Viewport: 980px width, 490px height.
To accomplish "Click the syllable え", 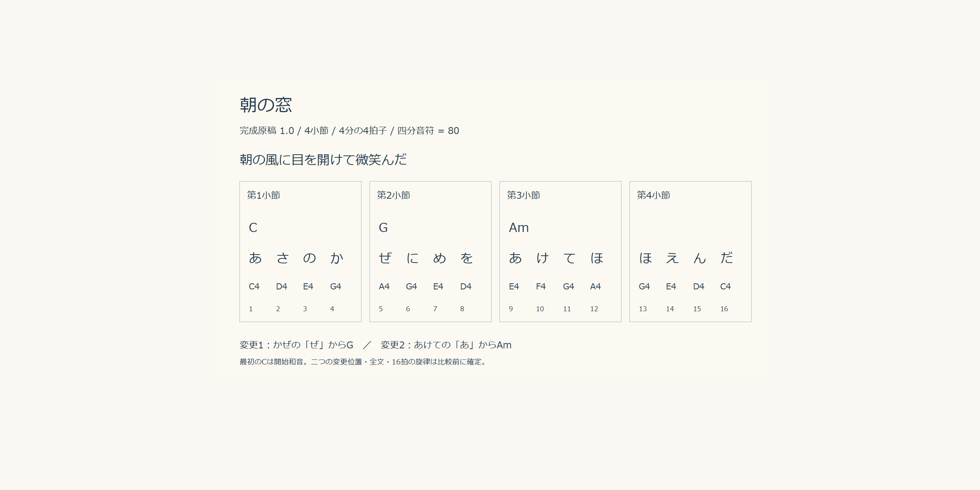I will [x=672, y=258].
